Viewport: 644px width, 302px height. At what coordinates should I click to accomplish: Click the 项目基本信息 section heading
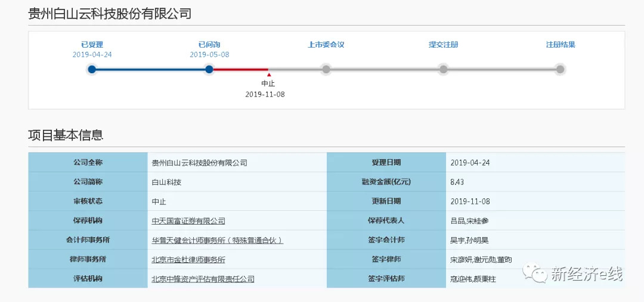(x=66, y=135)
